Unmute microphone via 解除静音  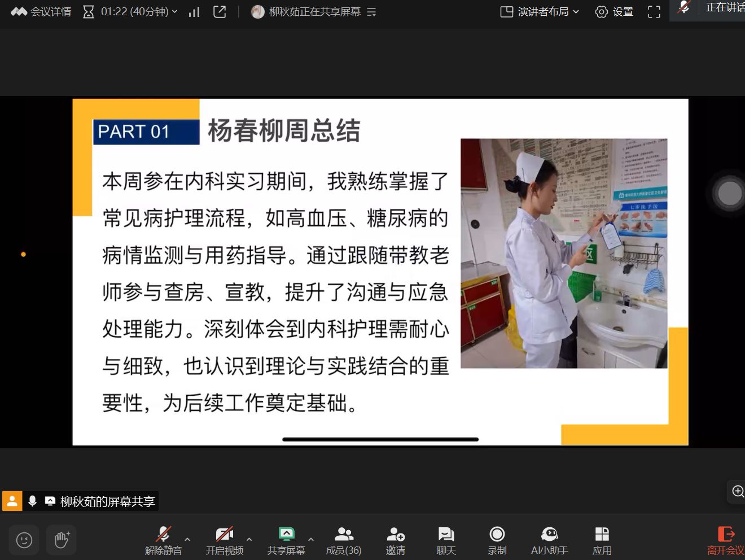tap(163, 541)
